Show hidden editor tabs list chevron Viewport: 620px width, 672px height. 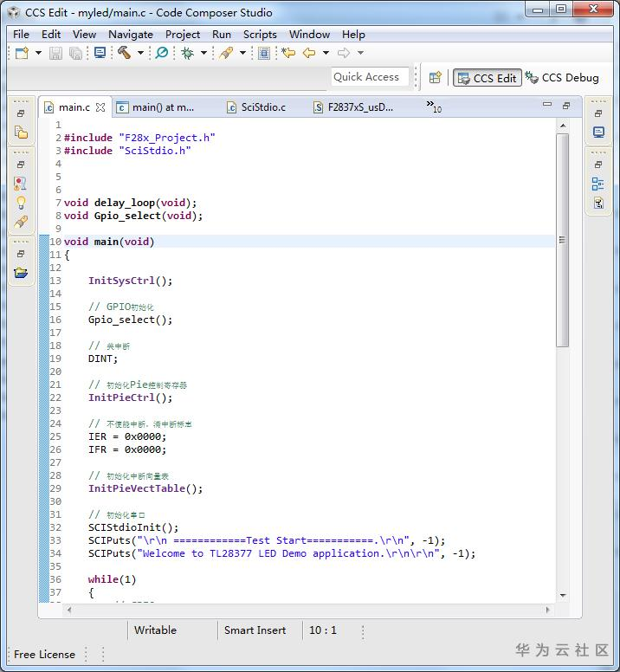[433, 107]
